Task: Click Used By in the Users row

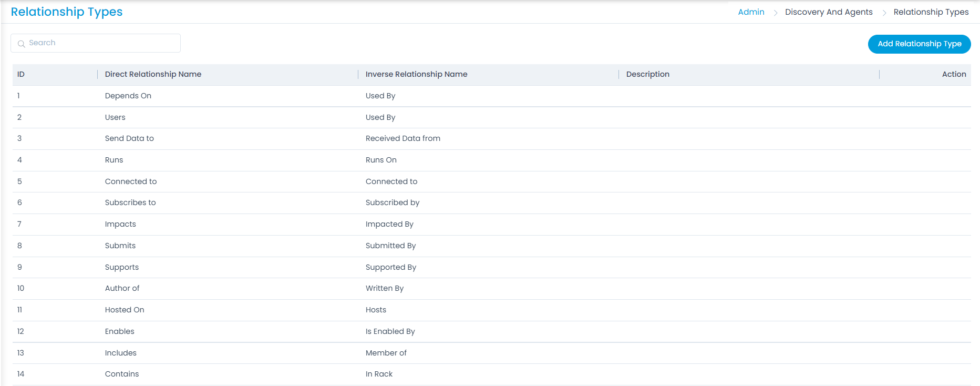Action: [380, 117]
